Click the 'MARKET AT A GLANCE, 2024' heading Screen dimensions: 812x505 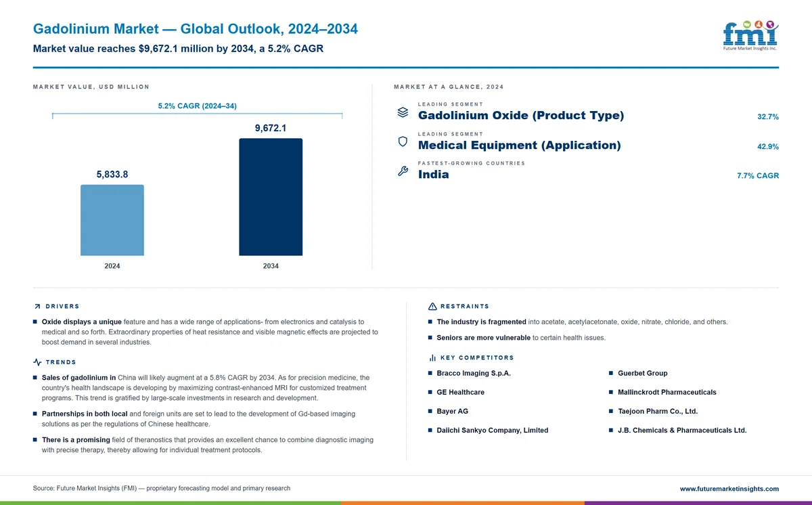(449, 87)
